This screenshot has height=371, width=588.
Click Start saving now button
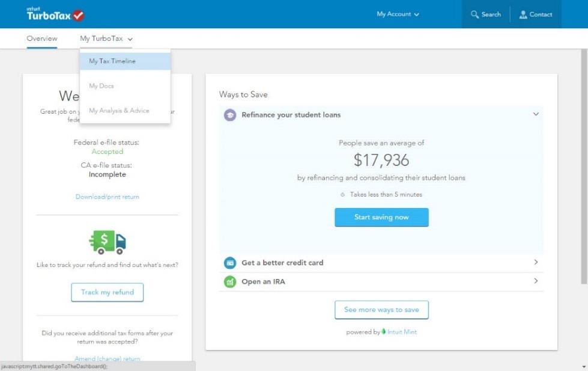pos(381,218)
